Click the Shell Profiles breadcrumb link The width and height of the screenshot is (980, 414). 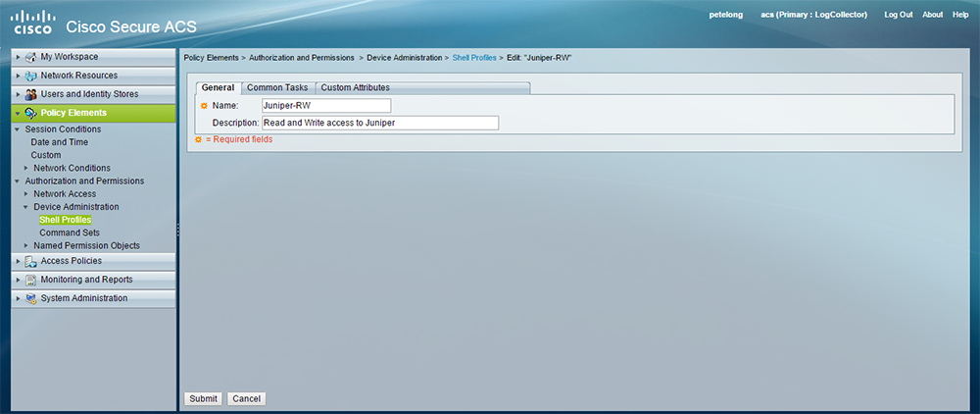473,58
